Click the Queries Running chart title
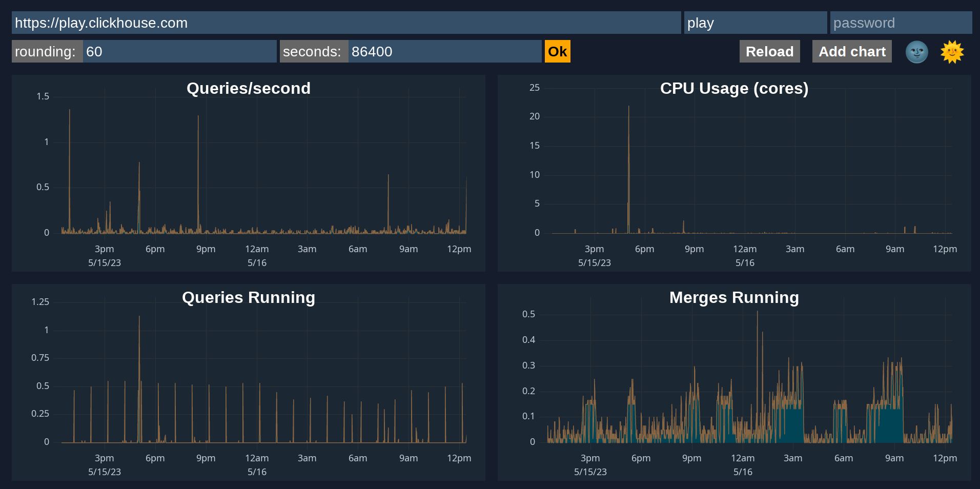This screenshot has width=980, height=489. (249, 298)
